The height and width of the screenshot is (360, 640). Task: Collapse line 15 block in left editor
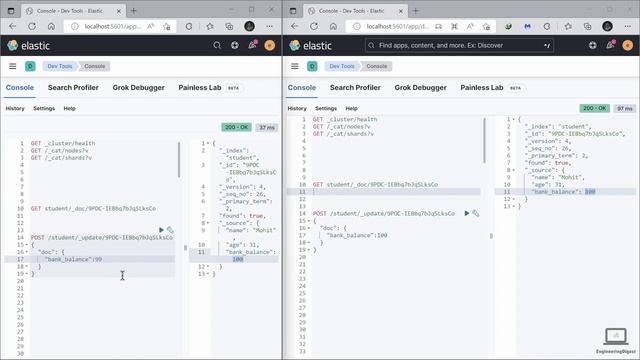coord(27,245)
